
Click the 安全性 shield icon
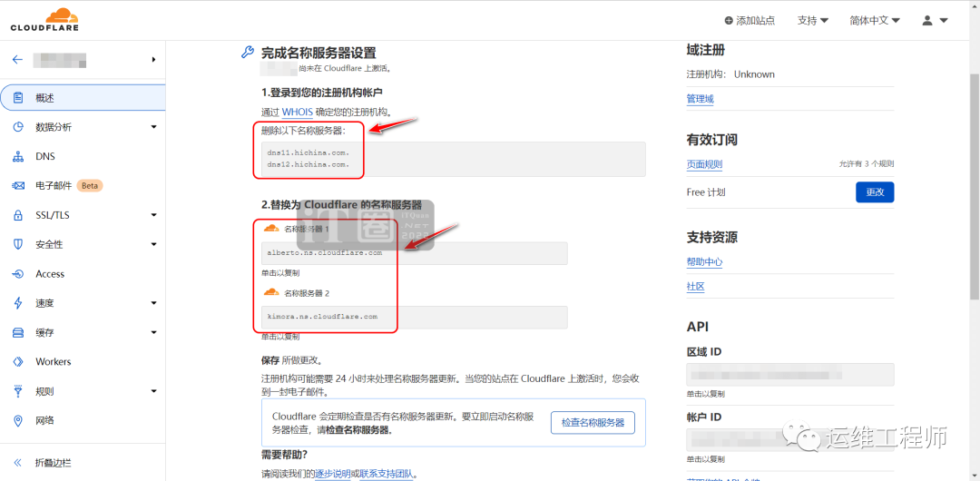pyautogui.click(x=18, y=244)
